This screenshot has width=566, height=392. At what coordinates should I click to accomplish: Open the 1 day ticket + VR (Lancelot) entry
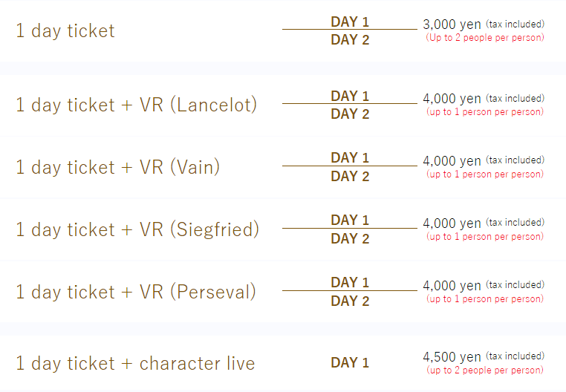pyautogui.click(x=136, y=105)
